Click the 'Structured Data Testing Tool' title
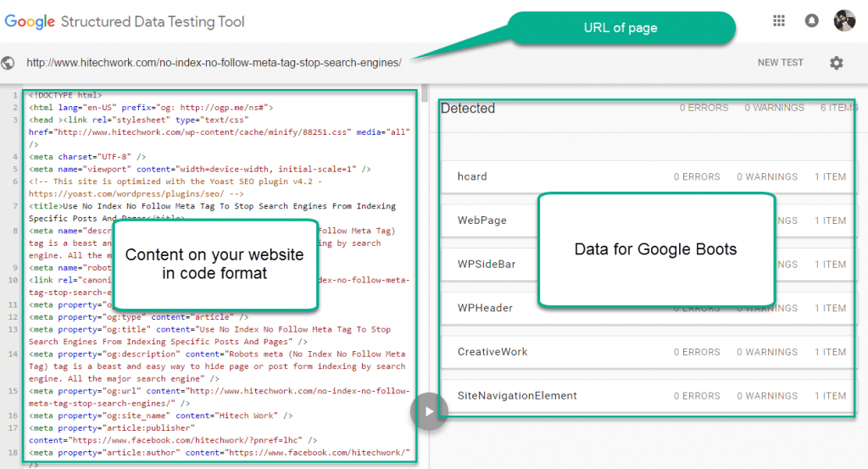 [153, 21]
